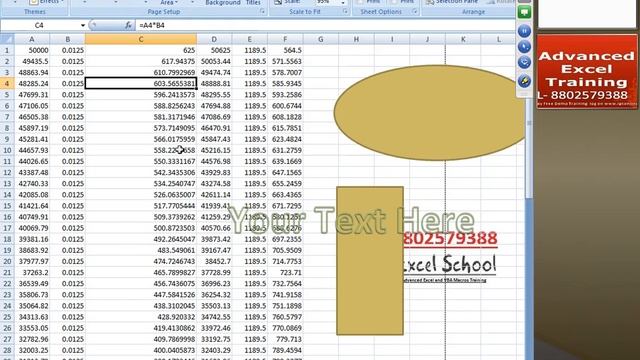Click cell C4 containing 603.5655381
The width and height of the screenshot is (640, 360).
pyautogui.click(x=141, y=84)
